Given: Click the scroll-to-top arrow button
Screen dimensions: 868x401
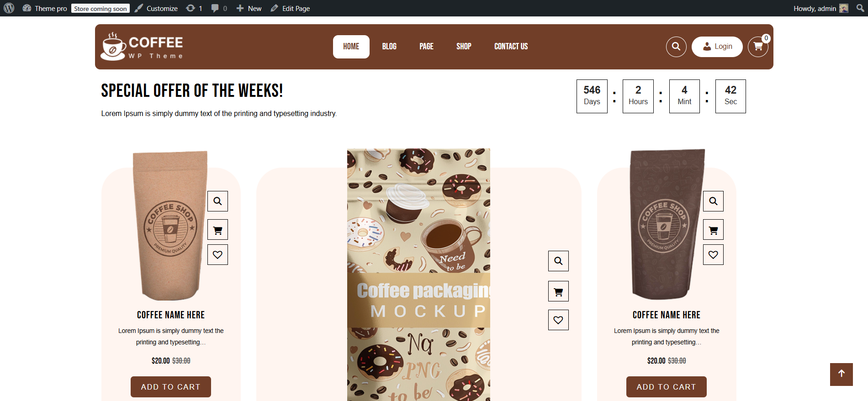Looking at the screenshot, I should 842,375.
